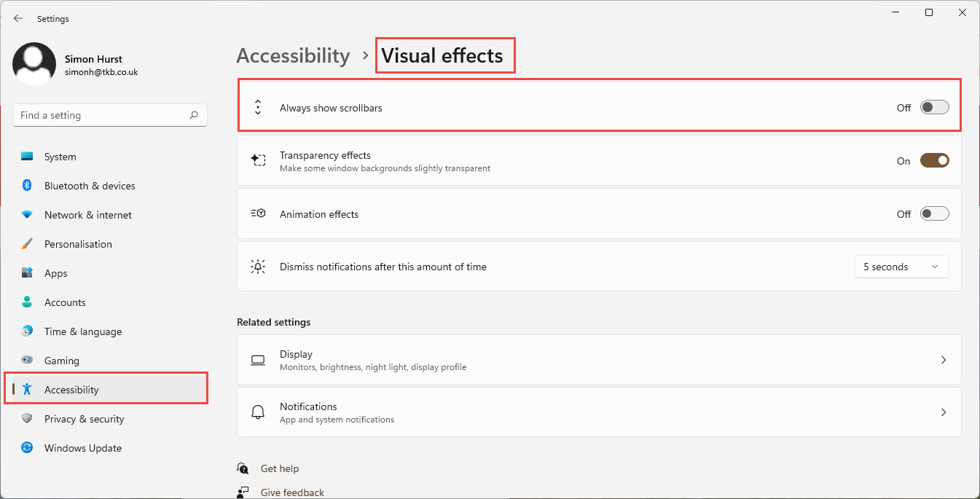Click the back arrow in Settings
The image size is (980, 499).
(x=18, y=18)
